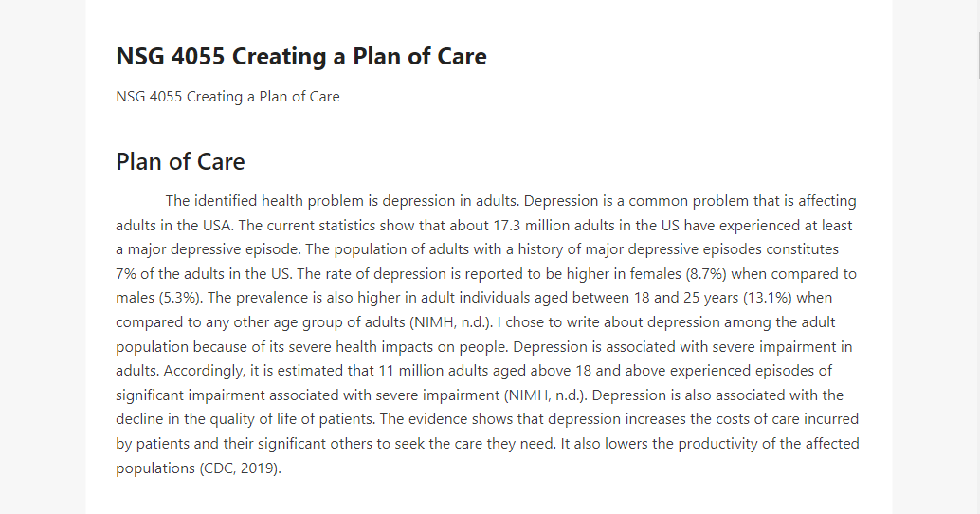Click the '(NIMH, n.d.)' citation before 'Depression is also associated'
This screenshot has height=514, width=980.
pyautogui.click(x=545, y=395)
